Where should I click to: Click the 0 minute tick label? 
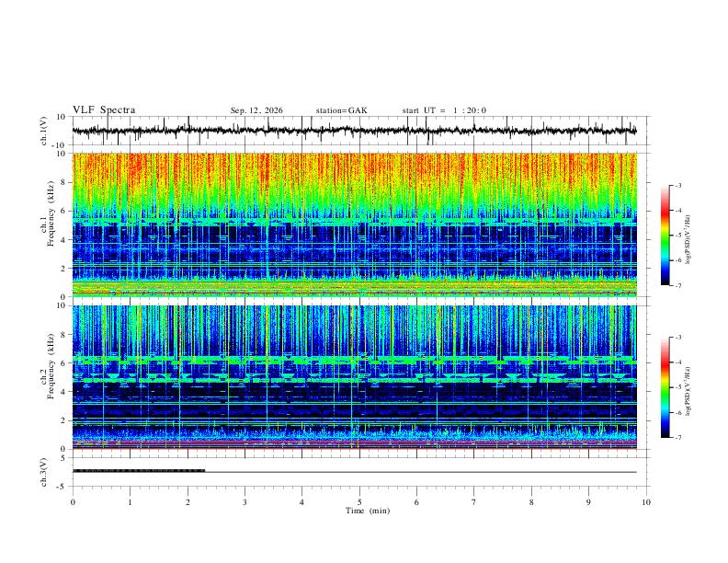tap(73, 502)
